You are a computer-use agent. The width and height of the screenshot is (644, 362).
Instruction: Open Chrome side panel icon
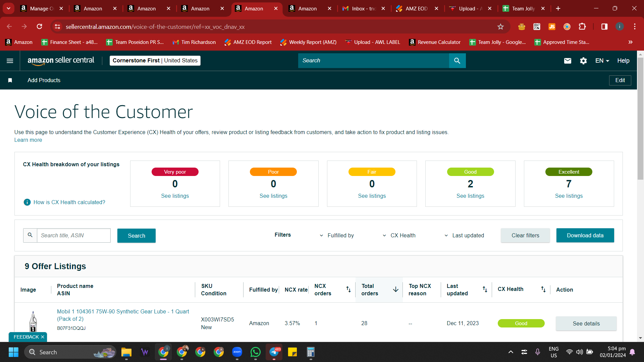coord(604,26)
